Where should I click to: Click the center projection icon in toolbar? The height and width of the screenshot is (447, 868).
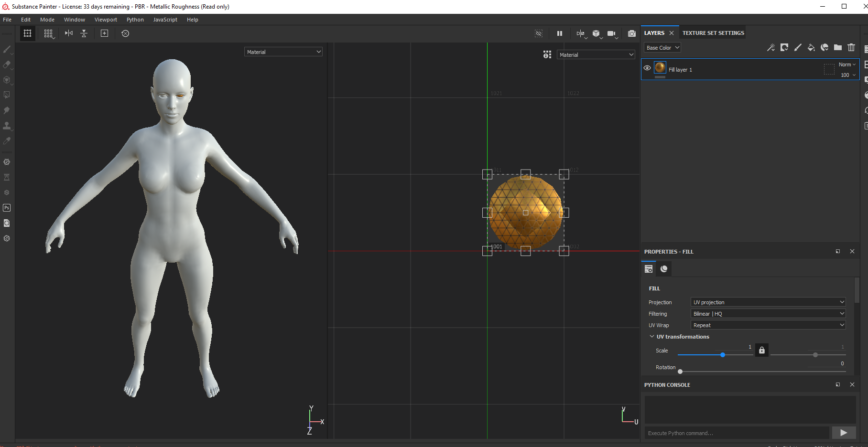[x=104, y=33]
